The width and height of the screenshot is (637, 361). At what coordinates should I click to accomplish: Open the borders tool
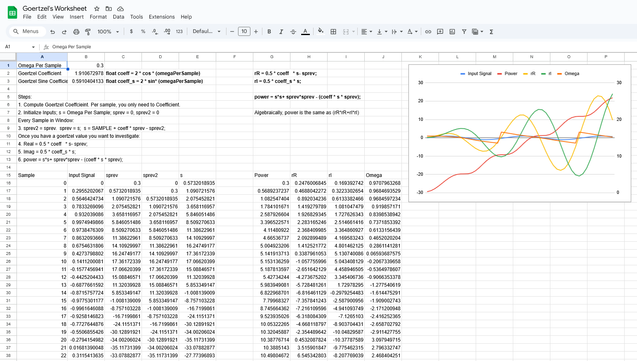(x=333, y=32)
